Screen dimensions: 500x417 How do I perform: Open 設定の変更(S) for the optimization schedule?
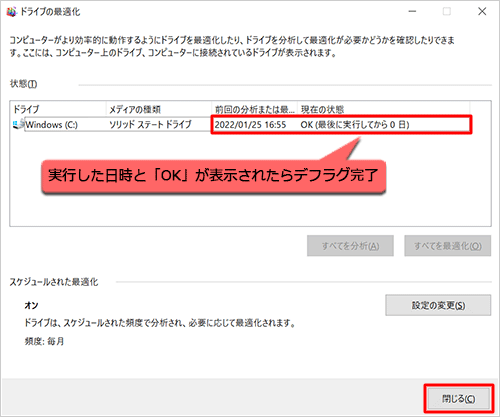(x=438, y=305)
